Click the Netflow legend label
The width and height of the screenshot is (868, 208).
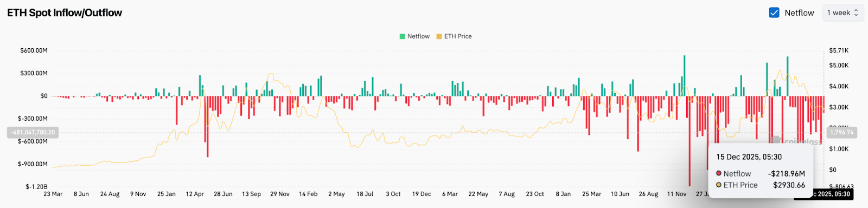[418, 36]
